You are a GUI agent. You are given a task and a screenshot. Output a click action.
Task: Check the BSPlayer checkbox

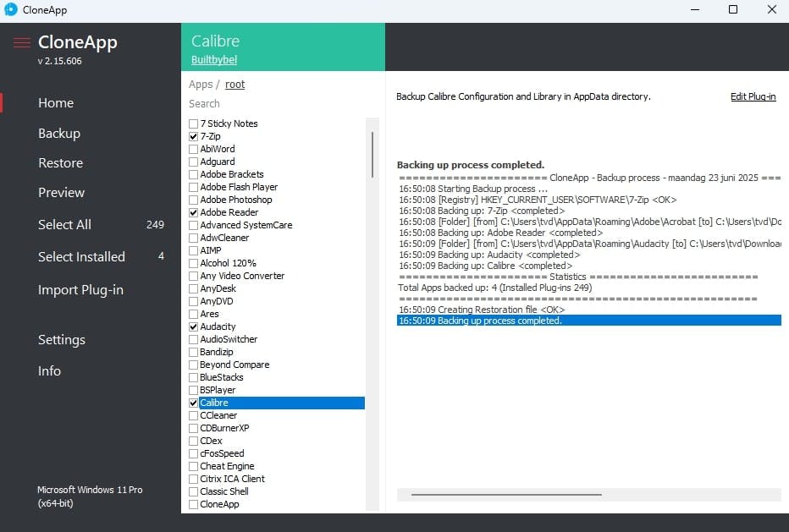click(x=193, y=390)
